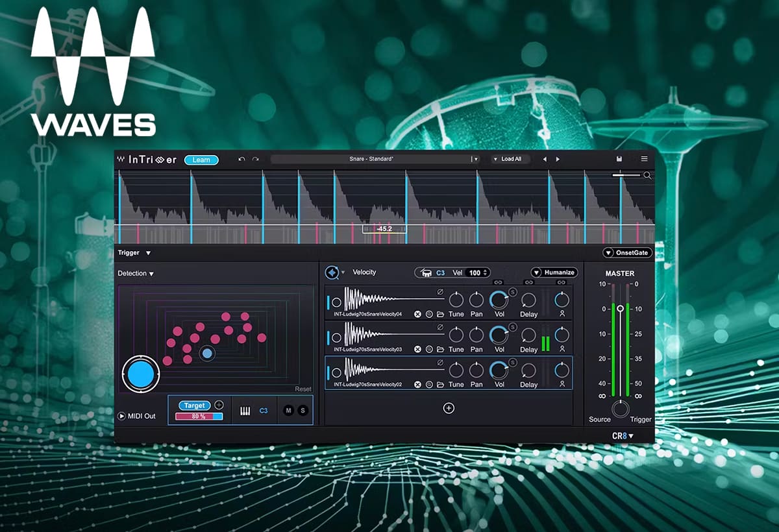The image size is (779, 532).
Task: Remove the INT-Ludwig70sSnareVelocity03 sample
Action: tap(417, 349)
